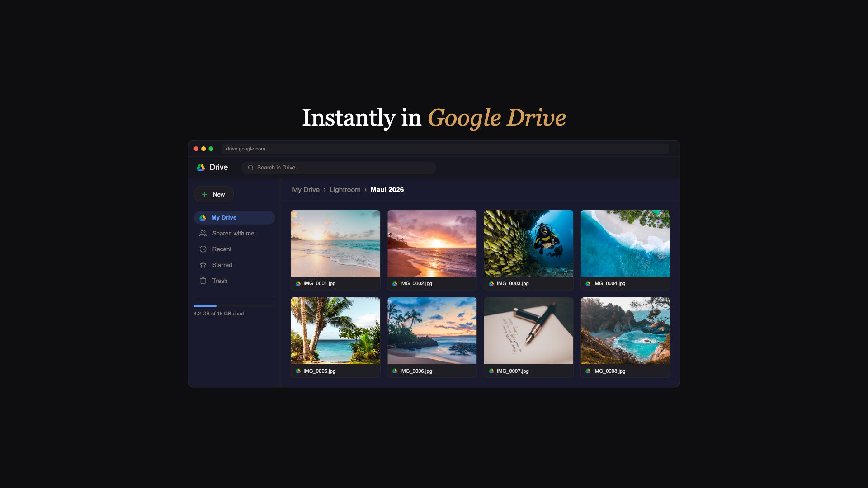Viewport: 868px width, 488px height.
Task: Click the plus icon on the New button
Action: tap(204, 194)
